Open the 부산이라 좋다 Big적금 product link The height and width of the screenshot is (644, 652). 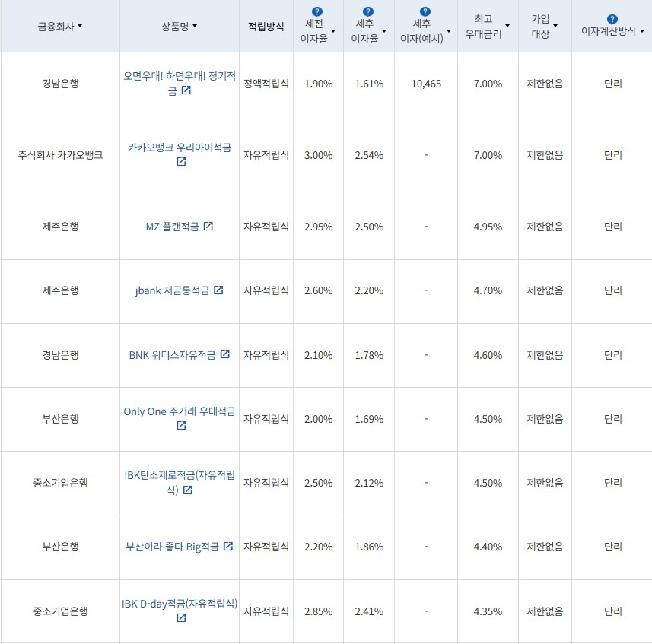[x=173, y=547]
